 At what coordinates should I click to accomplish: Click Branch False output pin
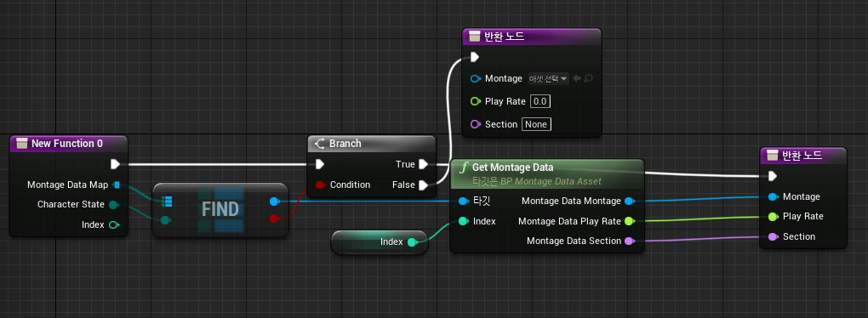[x=423, y=185]
